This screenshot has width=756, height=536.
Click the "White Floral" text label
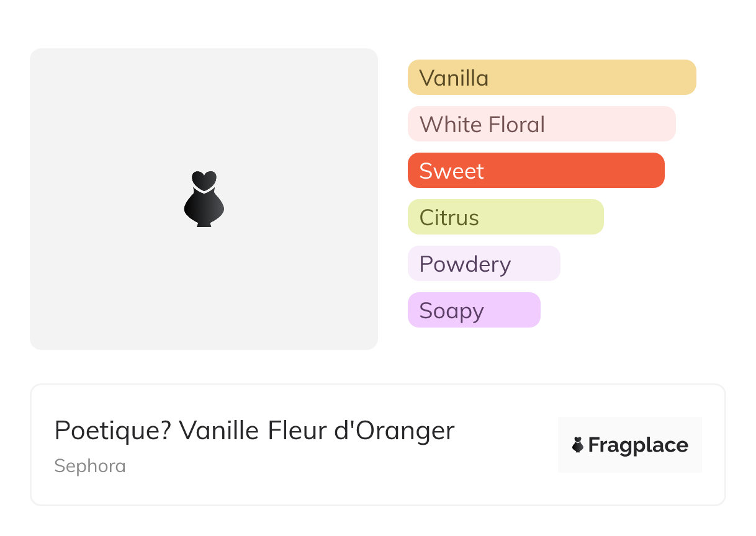tap(482, 125)
